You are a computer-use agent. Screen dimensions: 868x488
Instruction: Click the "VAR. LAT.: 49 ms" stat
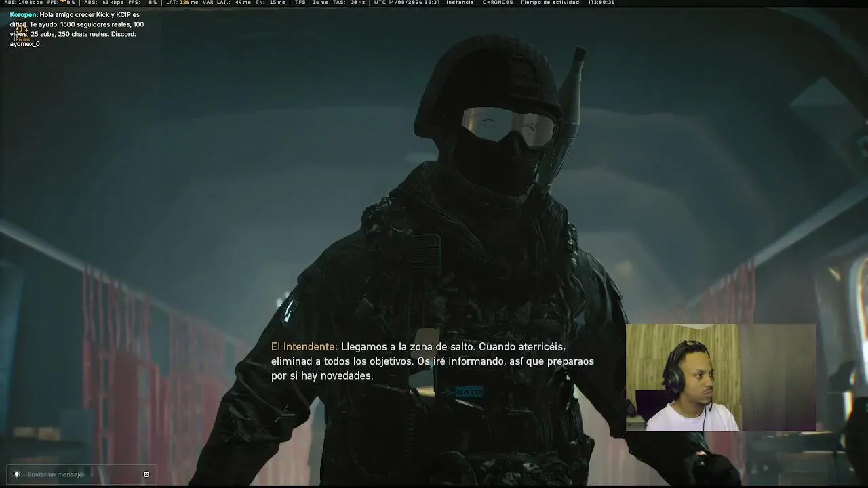[x=227, y=3]
